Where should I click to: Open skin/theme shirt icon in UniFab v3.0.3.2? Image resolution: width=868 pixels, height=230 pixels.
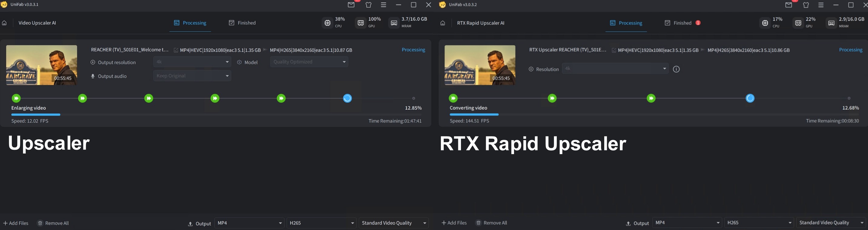(x=806, y=5)
